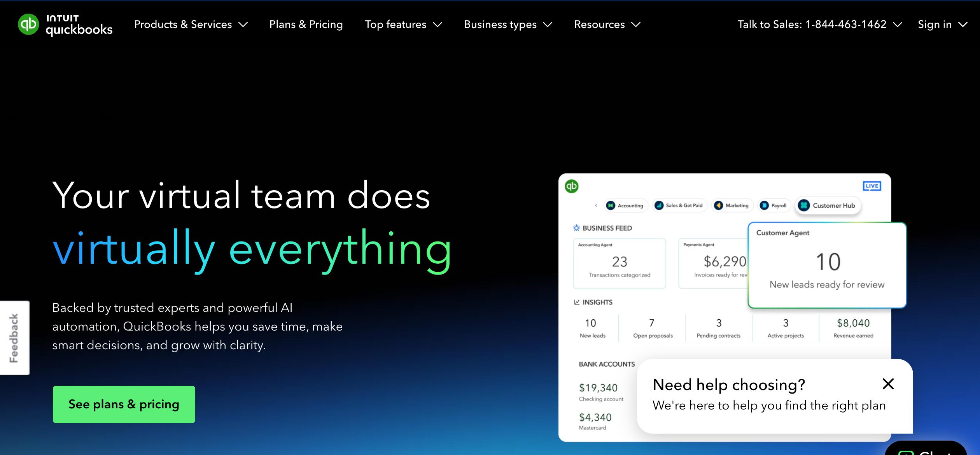Click the green QuickBooks icon in dashboard preview
This screenshot has width=980, height=455.
click(x=571, y=186)
